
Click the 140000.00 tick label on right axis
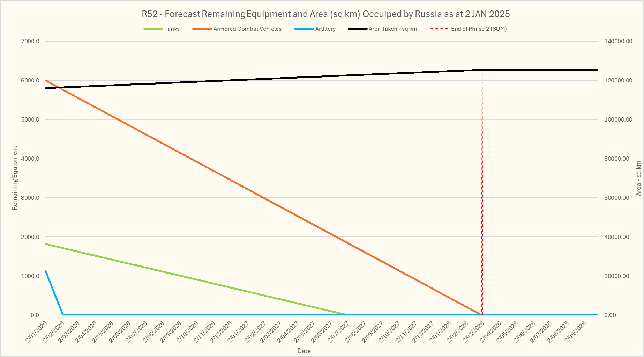618,41
